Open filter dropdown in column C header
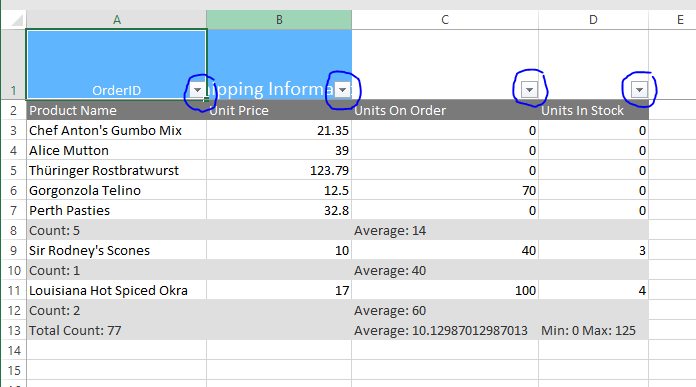This screenshot has width=696, height=387. click(529, 90)
